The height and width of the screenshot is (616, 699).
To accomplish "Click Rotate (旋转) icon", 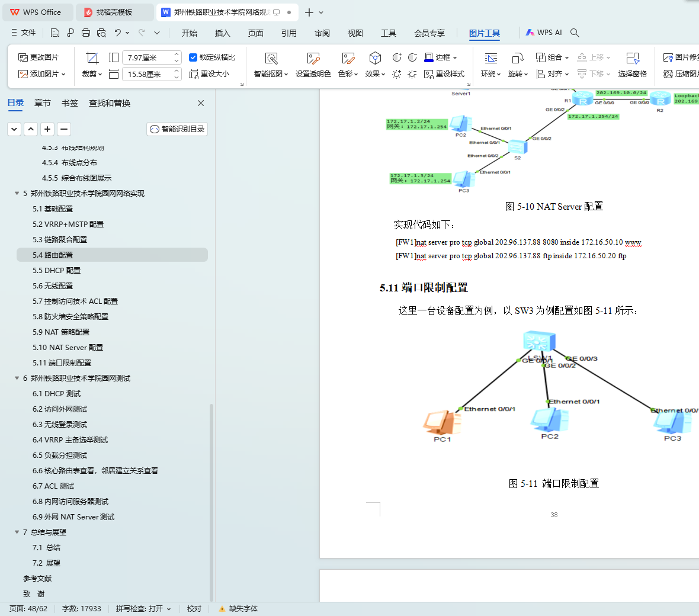I will tap(518, 59).
